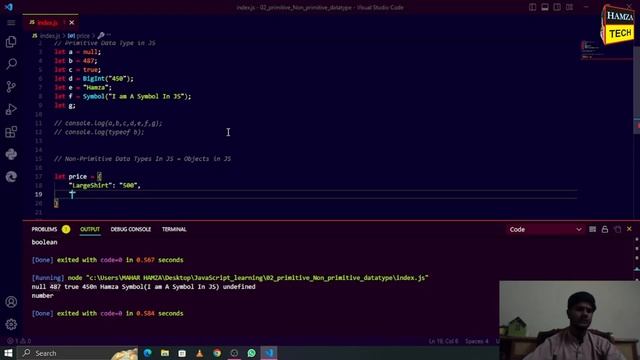Click the [Running] node command output line

[x=230, y=278]
